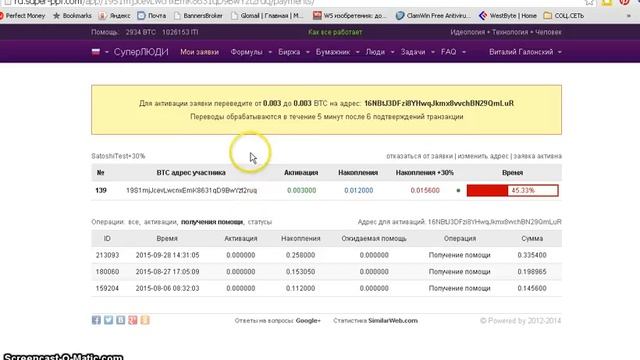
Task: Click the sum 0.145600
Action: coord(532,288)
